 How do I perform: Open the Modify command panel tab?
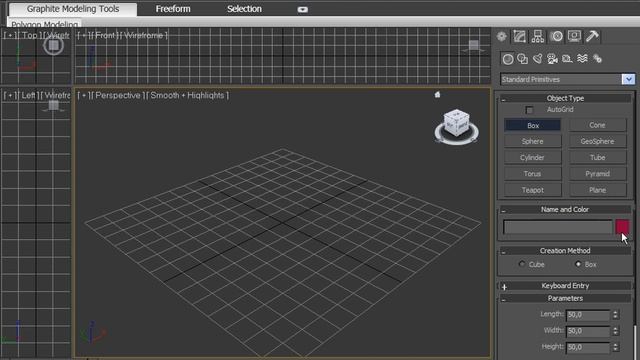tap(520, 37)
